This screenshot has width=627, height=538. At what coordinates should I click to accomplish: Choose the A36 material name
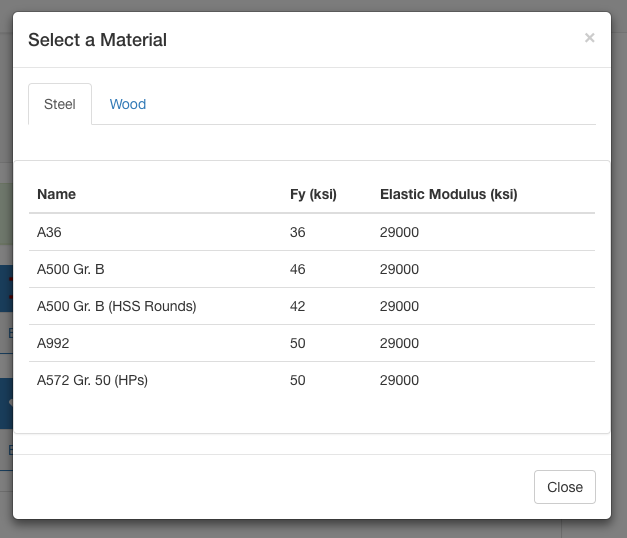coord(49,232)
